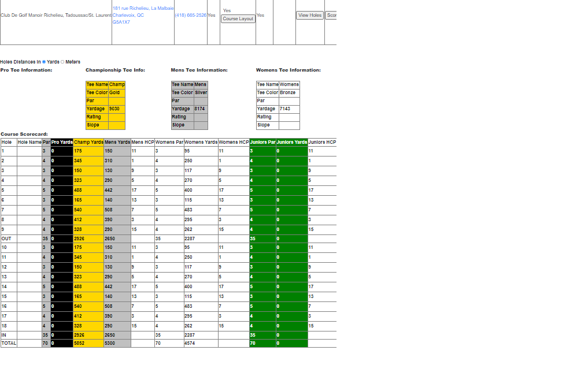
Task: Click Champ total yards 5852
Action: (79, 343)
